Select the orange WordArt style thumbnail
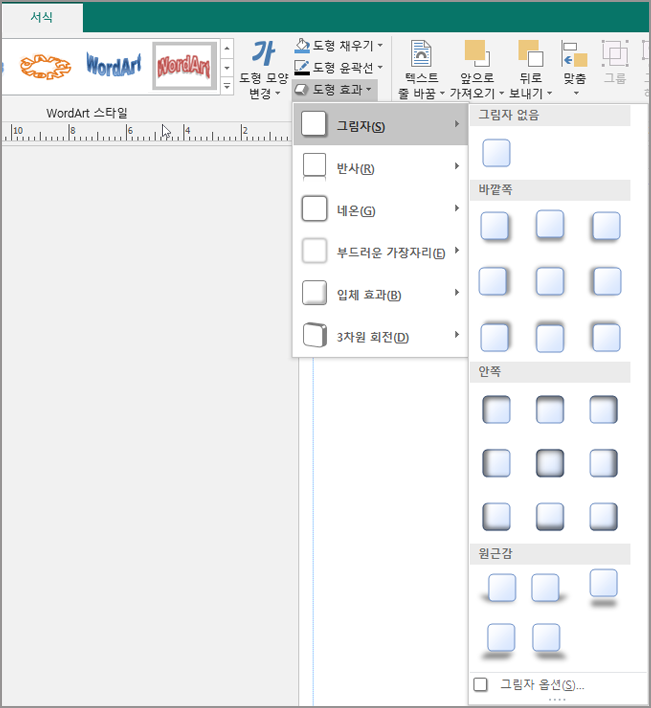Image resolution: width=651 pixels, height=708 pixels. [x=46, y=66]
